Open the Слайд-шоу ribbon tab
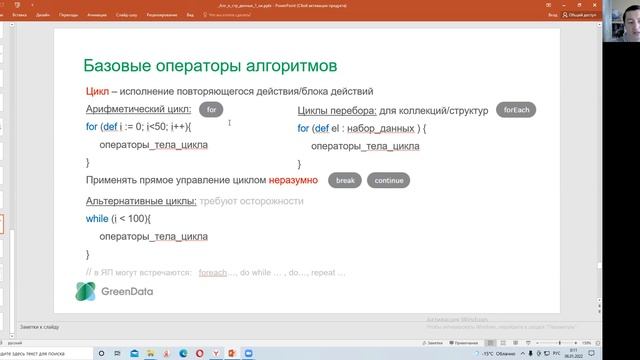 (126, 15)
